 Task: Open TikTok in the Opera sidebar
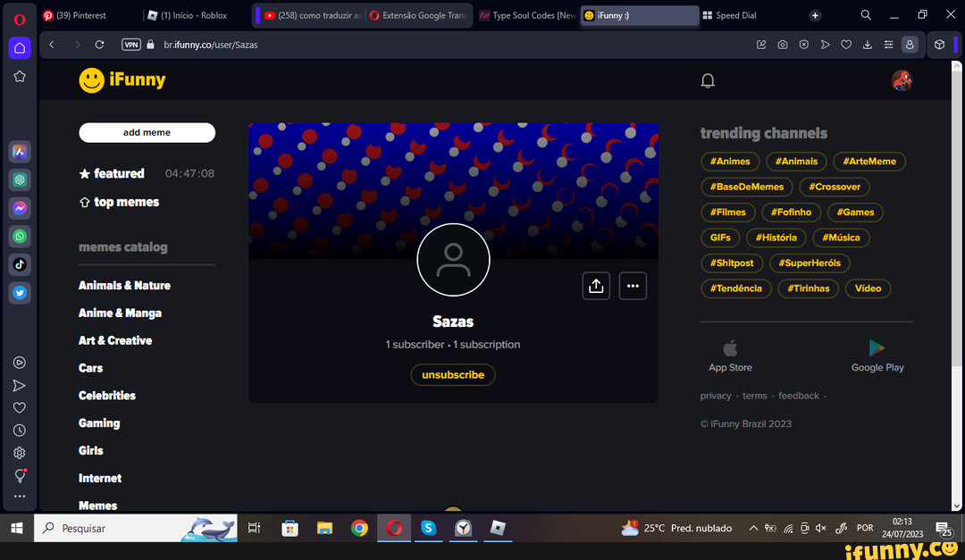(x=20, y=264)
